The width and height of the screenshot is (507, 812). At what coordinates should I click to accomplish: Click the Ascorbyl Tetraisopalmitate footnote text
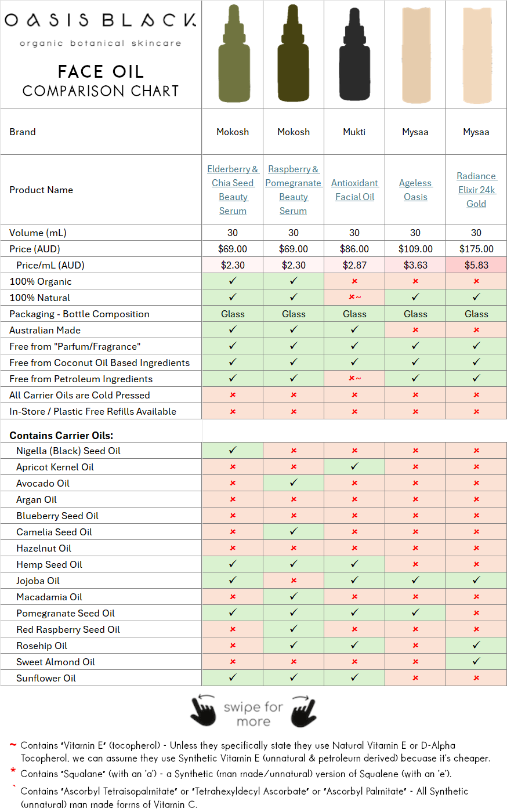click(x=244, y=797)
